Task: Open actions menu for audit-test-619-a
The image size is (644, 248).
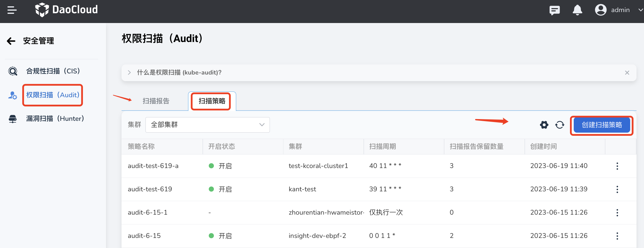Action: pos(617,166)
